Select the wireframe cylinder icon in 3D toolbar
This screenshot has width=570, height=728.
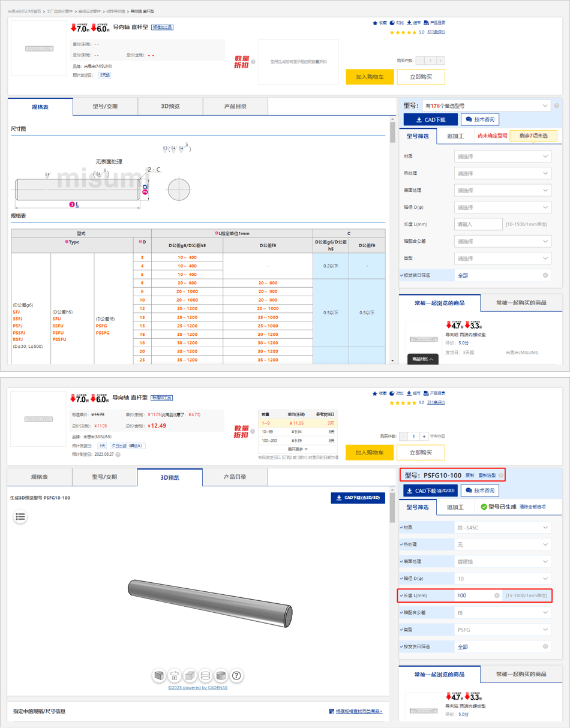click(206, 675)
